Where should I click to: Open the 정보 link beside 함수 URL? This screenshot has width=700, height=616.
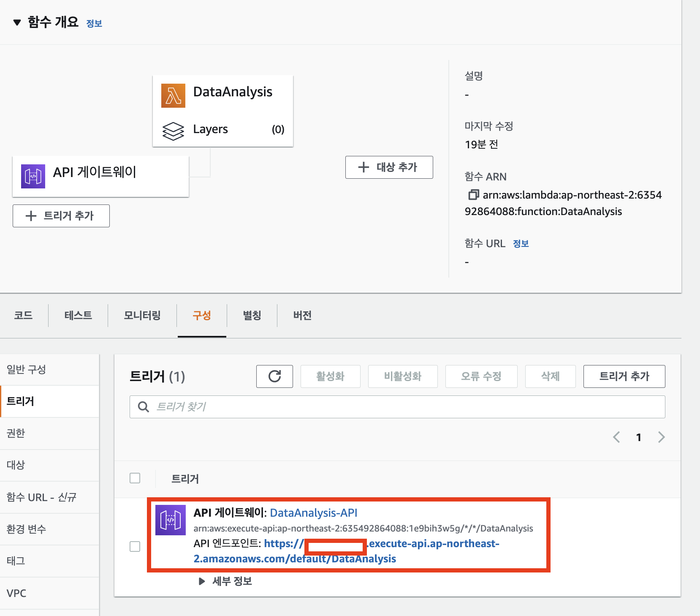click(521, 244)
